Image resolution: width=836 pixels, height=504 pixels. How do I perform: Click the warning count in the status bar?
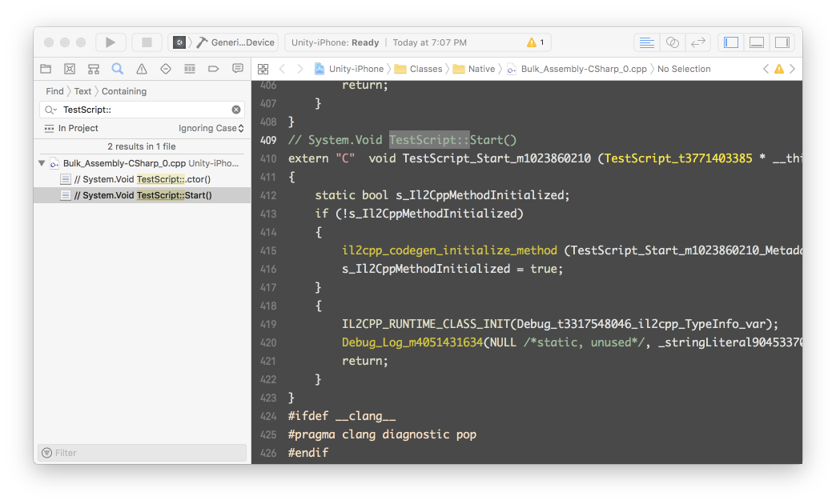[x=536, y=42]
